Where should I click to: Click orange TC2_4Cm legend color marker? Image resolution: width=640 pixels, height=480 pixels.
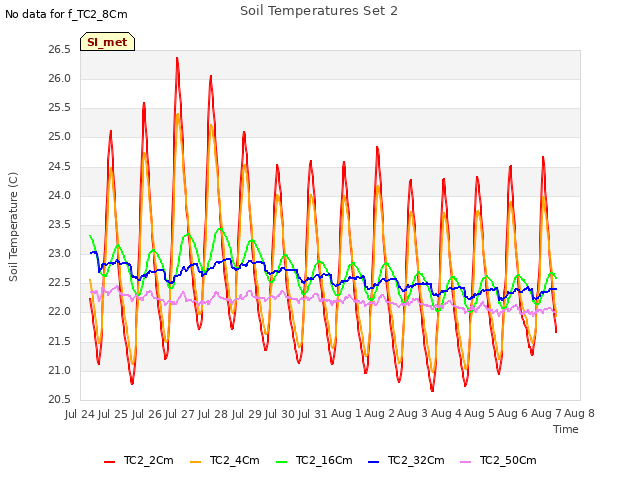[x=196, y=462]
